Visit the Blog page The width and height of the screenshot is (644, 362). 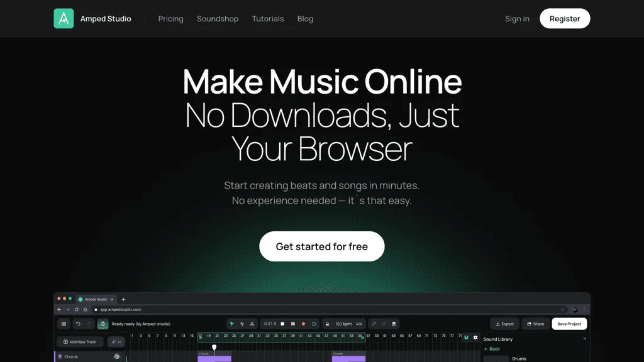tap(305, 19)
